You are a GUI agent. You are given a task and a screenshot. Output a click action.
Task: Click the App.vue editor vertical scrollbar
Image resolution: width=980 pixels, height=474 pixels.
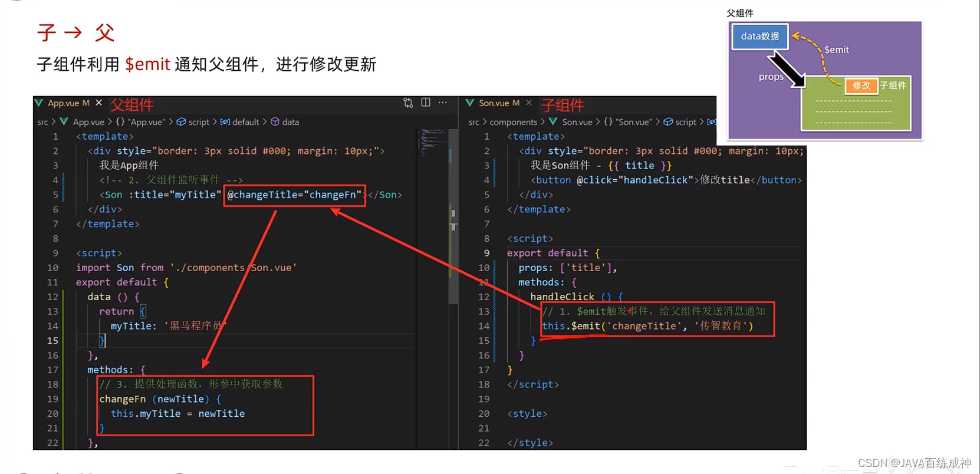(453, 216)
